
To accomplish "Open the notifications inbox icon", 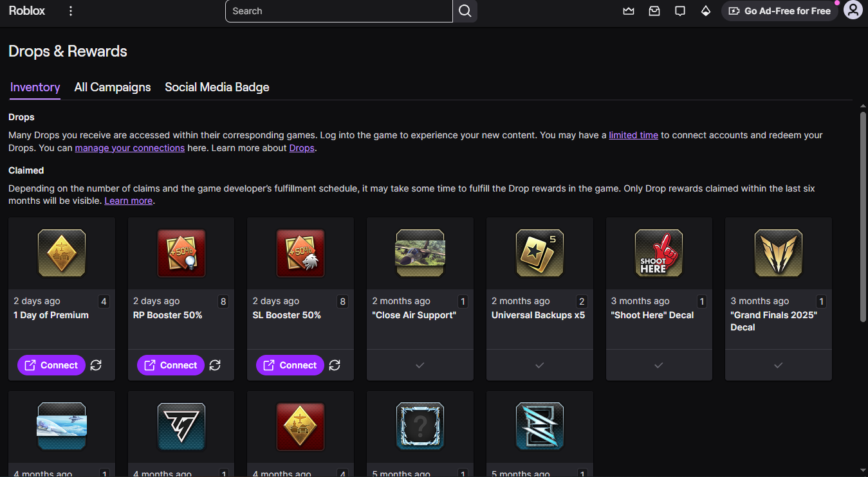I will pos(654,11).
